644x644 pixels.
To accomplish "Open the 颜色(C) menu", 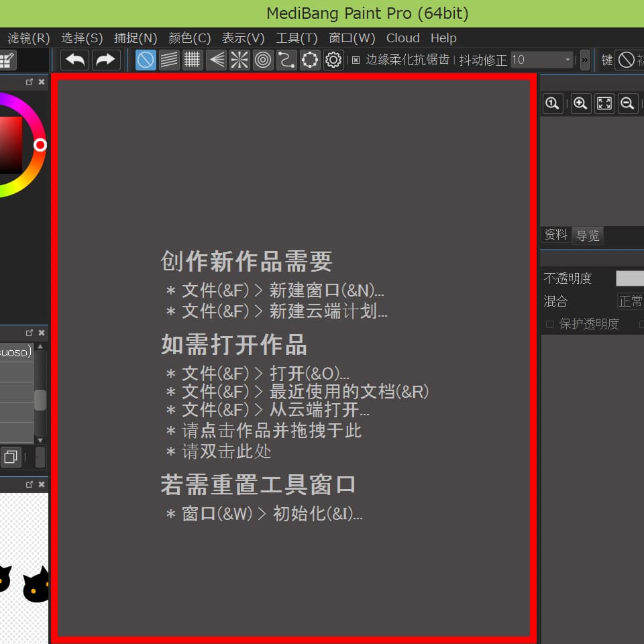I will 190,38.
